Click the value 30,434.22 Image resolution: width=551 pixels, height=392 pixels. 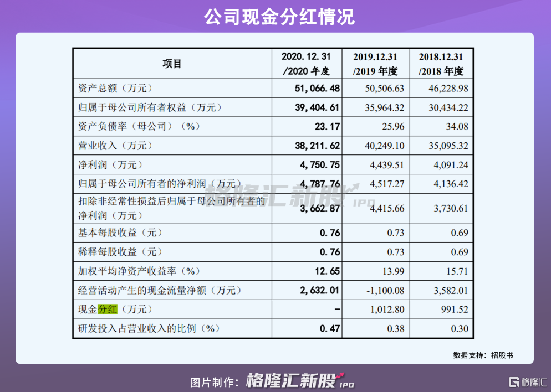point(448,107)
